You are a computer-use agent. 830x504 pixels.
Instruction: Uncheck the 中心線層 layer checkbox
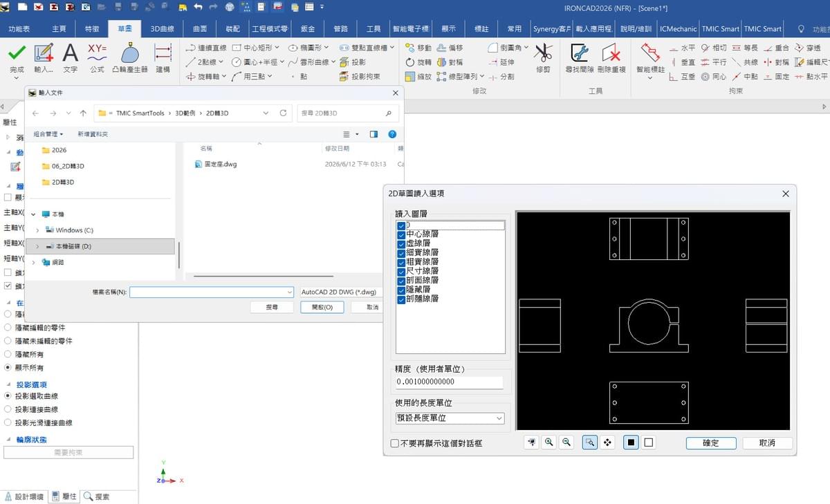401,235
